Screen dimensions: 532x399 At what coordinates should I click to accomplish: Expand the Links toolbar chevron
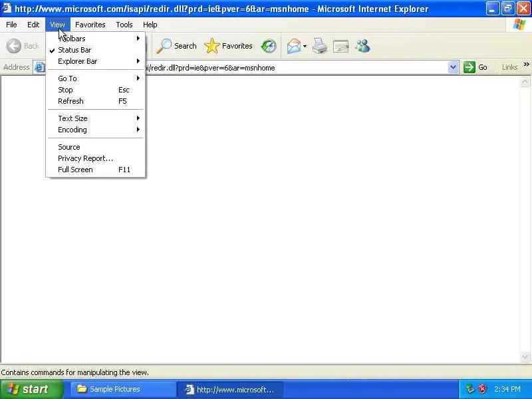(x=526, y=64)
